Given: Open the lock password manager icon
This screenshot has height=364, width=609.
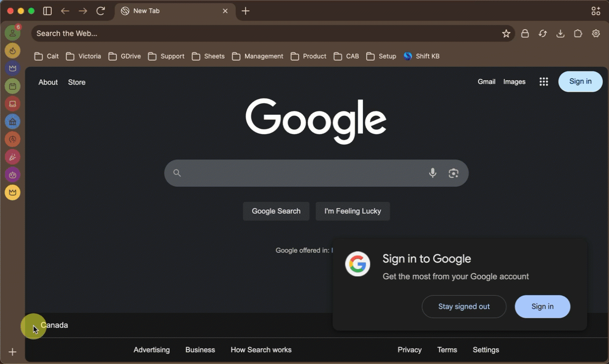Looking at the screenshot, I should 525,33.
